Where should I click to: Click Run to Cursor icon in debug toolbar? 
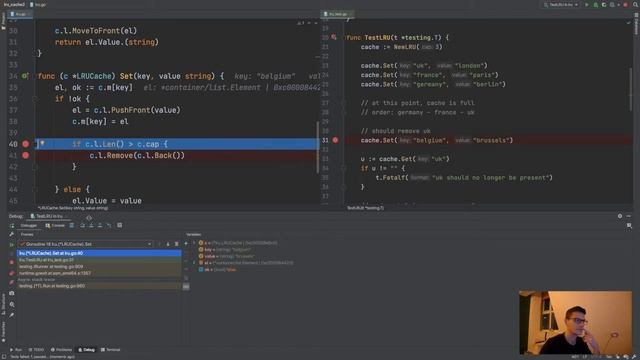coord(109,225)
